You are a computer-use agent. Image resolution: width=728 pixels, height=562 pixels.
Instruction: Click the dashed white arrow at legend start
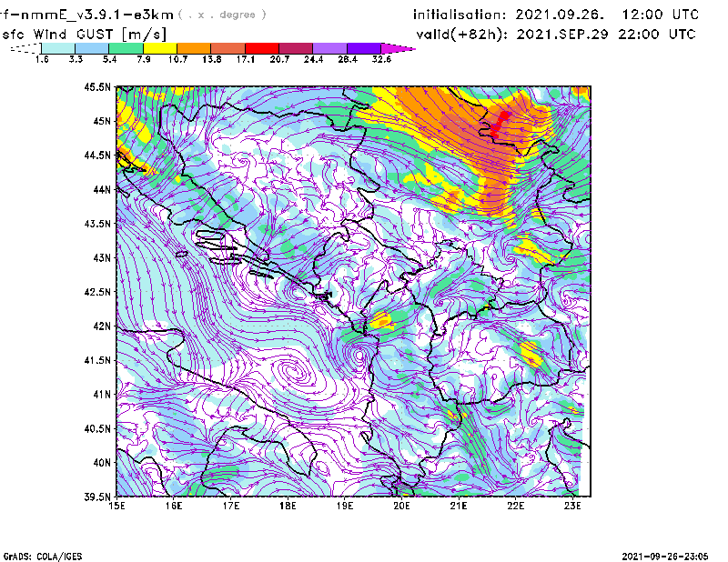[x=25, y=48]
